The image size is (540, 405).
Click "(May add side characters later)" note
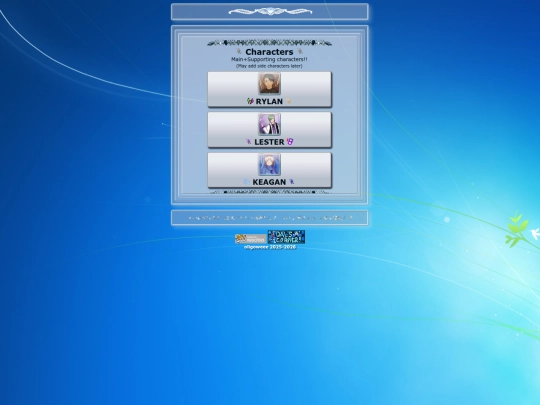click(269, 66)
